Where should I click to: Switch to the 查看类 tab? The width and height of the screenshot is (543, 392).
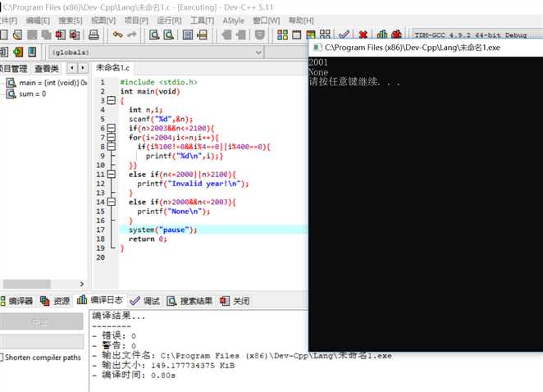47,69
